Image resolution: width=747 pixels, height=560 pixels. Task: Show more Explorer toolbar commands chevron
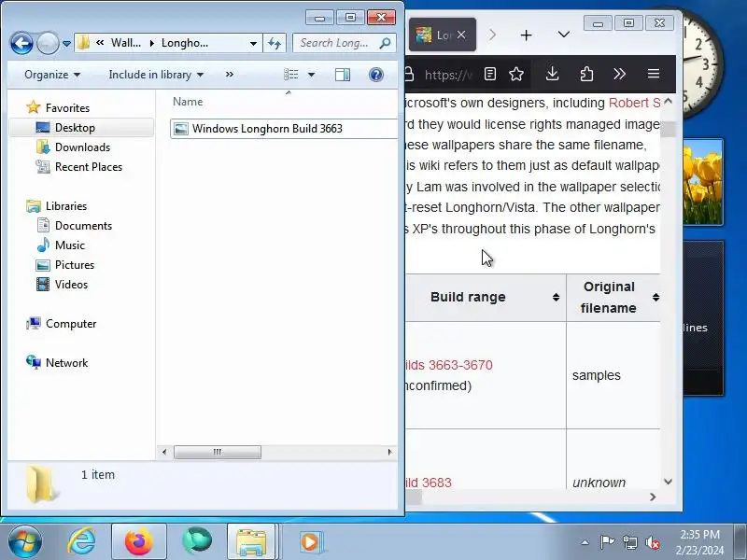[x=230, y=75]
